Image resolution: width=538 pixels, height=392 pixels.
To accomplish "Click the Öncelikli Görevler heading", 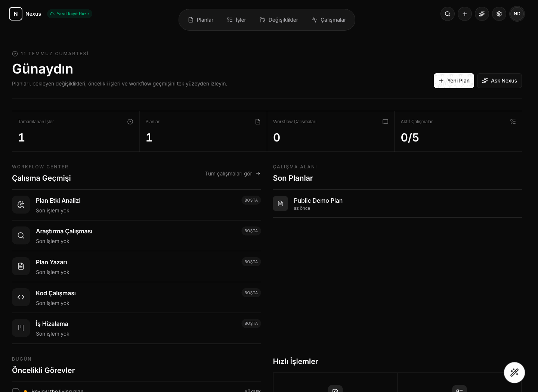I will pyautogui.click(x=43, y=370).
